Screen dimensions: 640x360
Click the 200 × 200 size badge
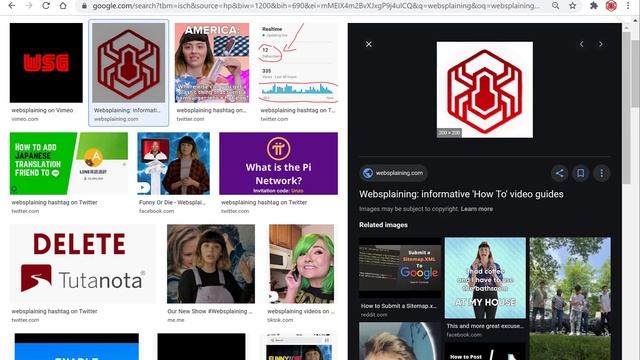[x=449, y=133]
